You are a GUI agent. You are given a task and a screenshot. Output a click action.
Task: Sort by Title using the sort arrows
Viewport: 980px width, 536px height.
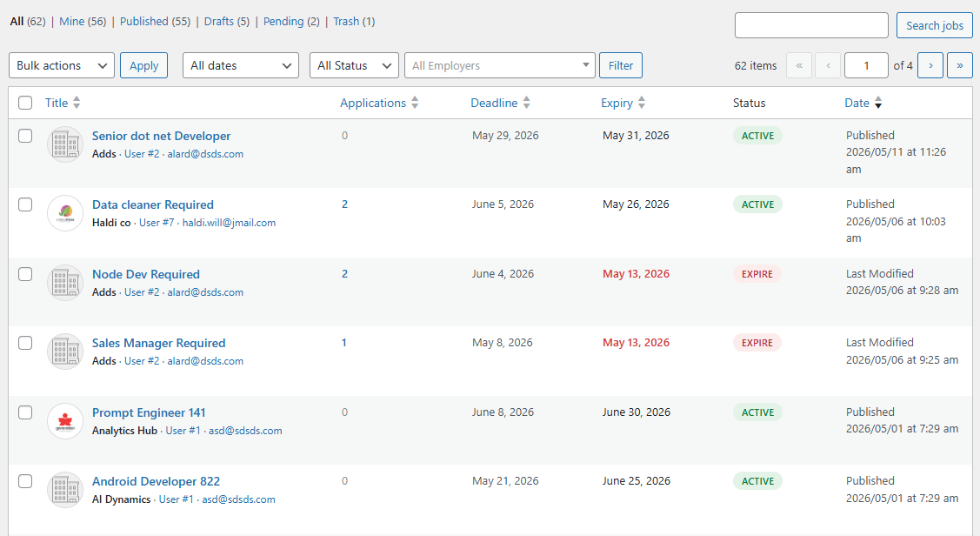tap(77, 103)
